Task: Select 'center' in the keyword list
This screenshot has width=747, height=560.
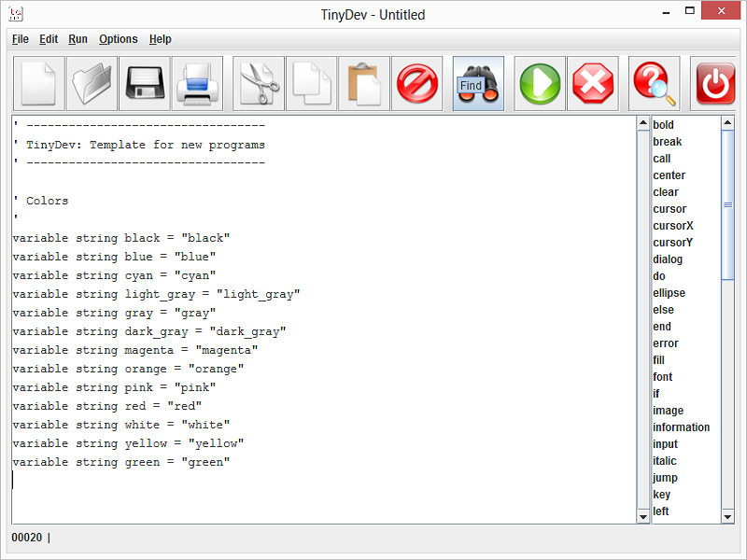Action: pos(669,175)
